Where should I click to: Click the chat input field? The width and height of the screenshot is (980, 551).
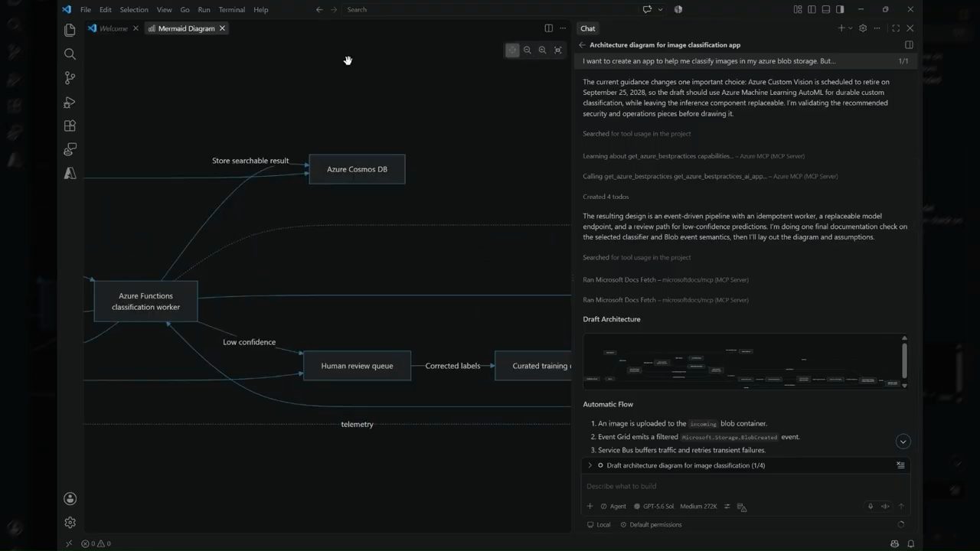click(746, 486)
